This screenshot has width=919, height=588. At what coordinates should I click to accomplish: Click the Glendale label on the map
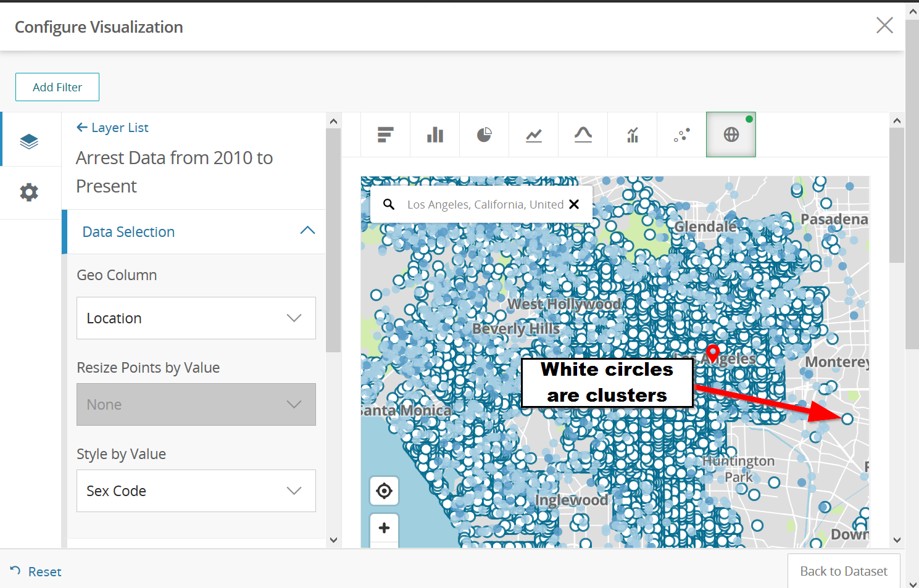point(705,226)
